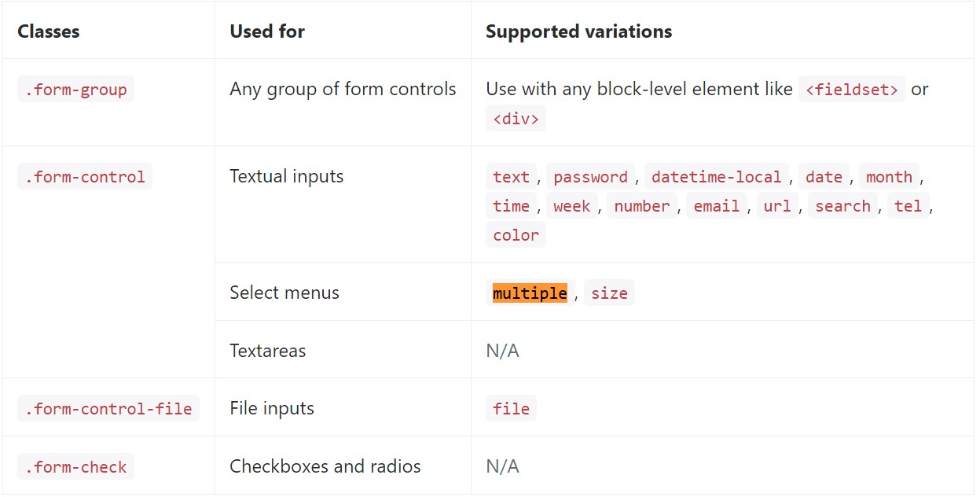Click the search input type tag
The height and width of the screenshot is (497, 980).
(842, 206)
